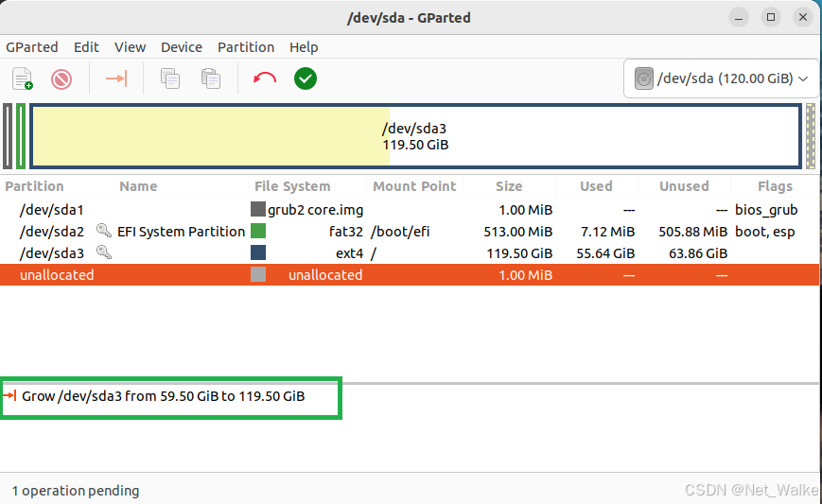Click the Copy partition toolbar icon
The image size is (822, 504).
pos(170,78)
